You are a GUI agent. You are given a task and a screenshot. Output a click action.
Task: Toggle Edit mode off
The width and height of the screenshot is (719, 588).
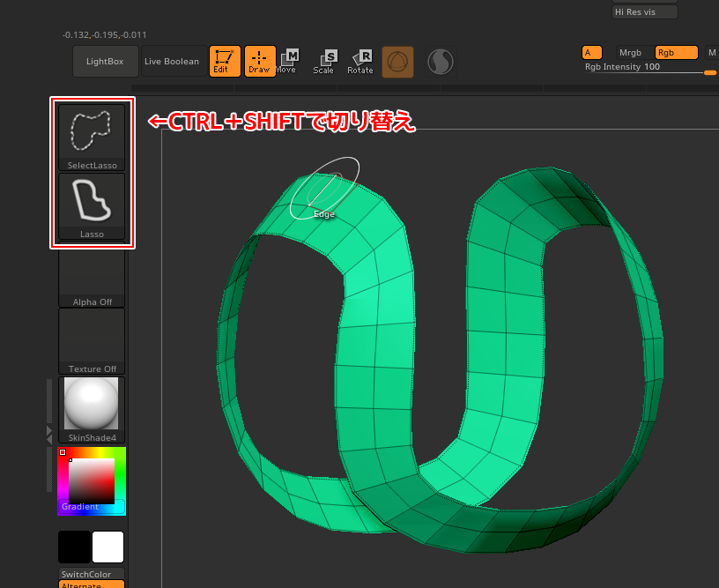pyautogui.click(x=225, y=61)
